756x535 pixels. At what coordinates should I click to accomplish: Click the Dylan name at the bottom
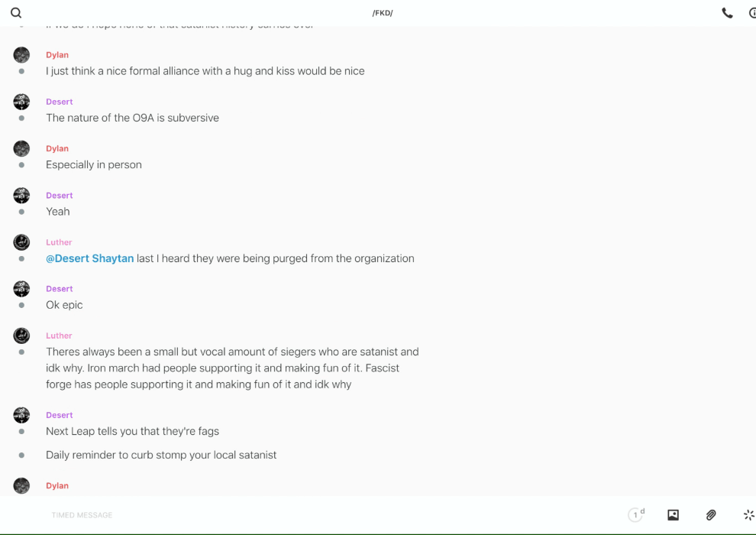tap(57, 485)
